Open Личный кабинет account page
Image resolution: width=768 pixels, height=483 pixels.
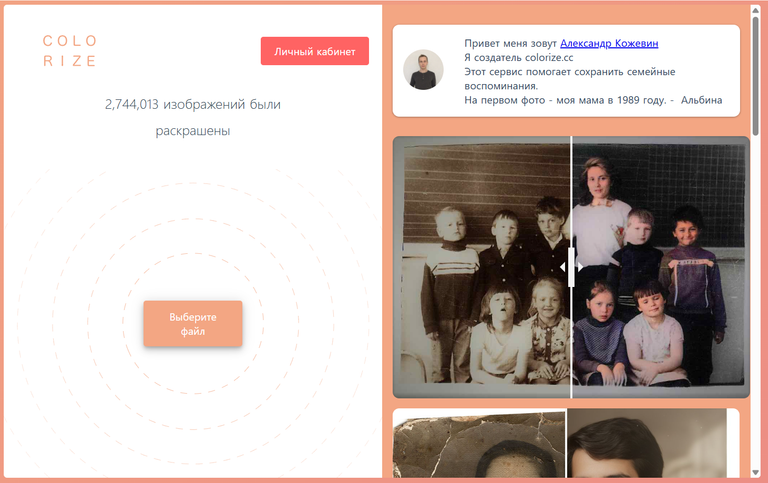tap(314, 51)
